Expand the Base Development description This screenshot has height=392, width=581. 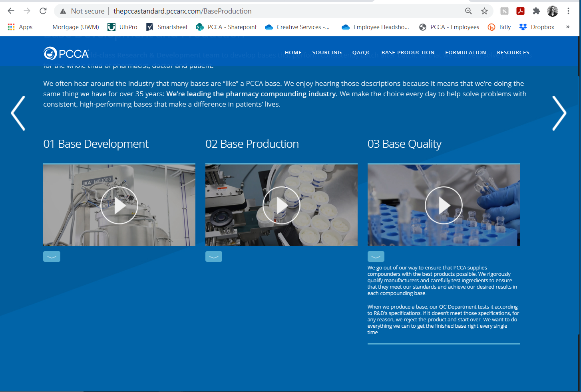pyautogui.click(x=52, y=257)
